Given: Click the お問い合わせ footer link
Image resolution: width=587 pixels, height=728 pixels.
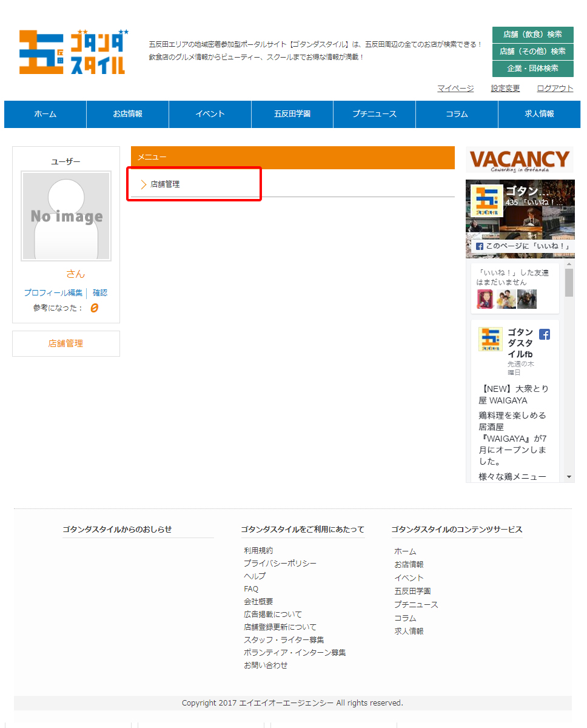Looking at the screenshot, I should click(266, 666).
